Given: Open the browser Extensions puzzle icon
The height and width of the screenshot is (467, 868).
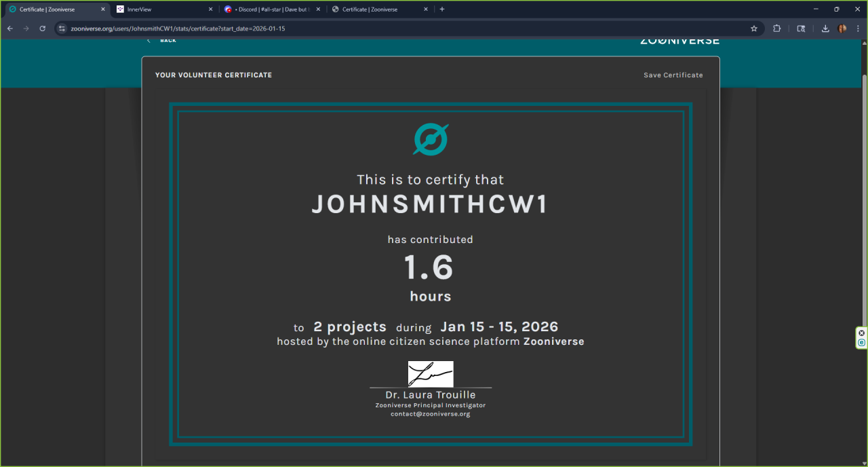Looking at the screenshot, I should (x=777, y=29).
